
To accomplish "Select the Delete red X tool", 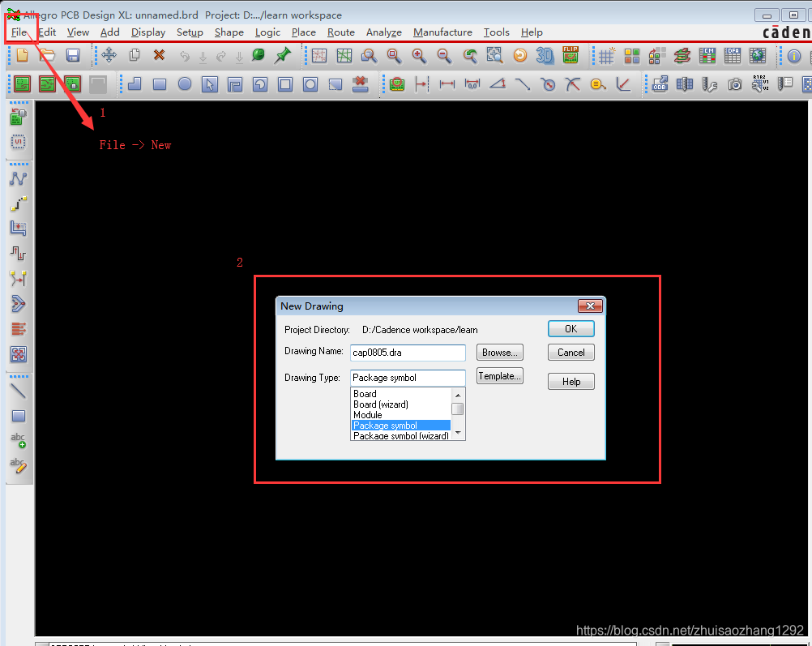I will 159,55.
